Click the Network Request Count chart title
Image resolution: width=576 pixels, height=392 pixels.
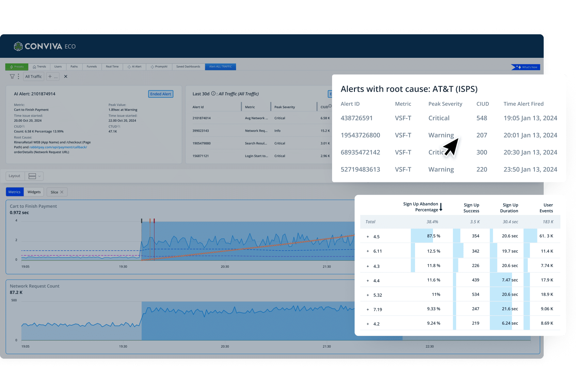pyautogui.click(x=35, y=286)
